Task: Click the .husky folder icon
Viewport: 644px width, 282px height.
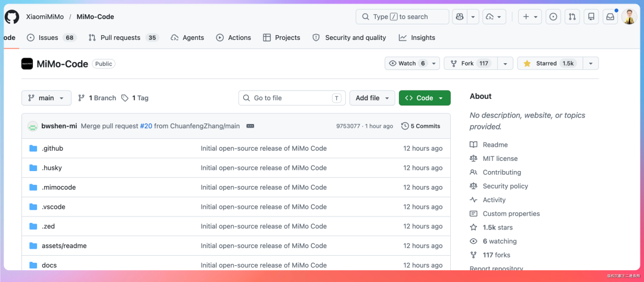Action: coord(33,168)
